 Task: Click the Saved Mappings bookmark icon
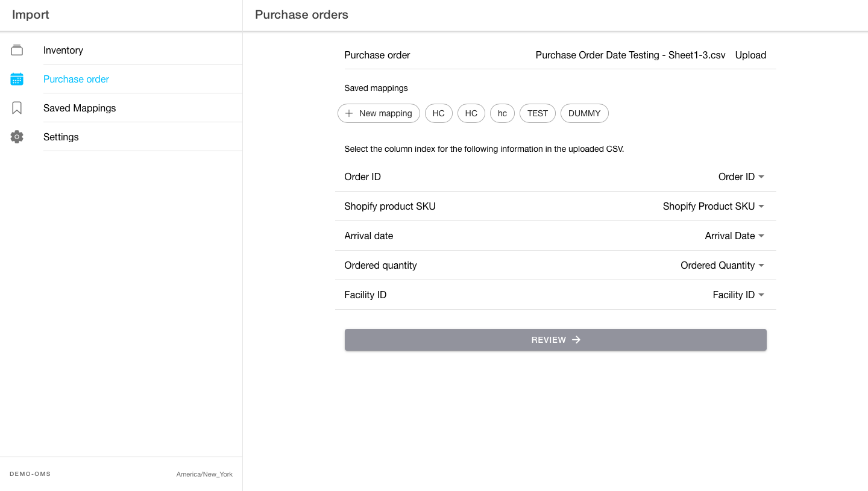[x=17, y=108]
